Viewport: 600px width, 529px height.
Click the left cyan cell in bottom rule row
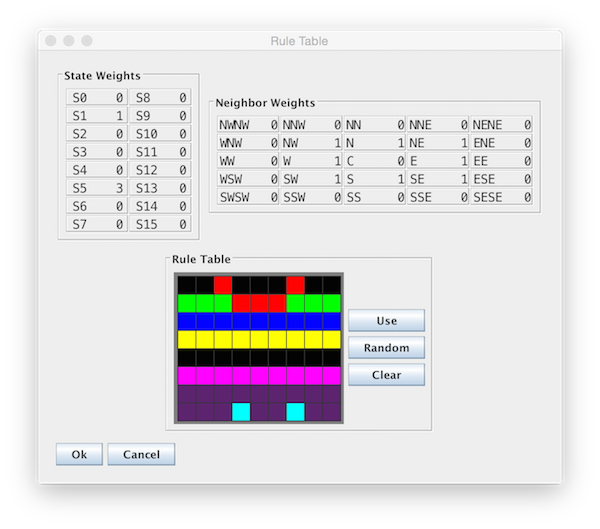[241, 412]
